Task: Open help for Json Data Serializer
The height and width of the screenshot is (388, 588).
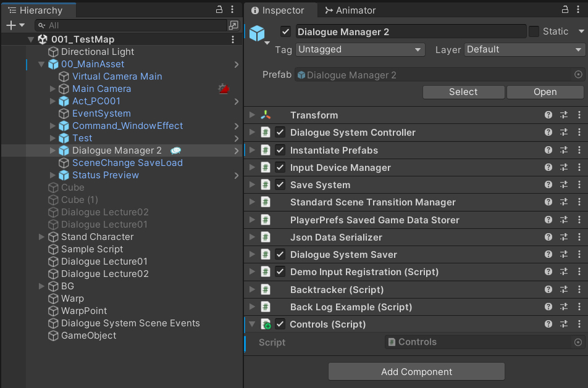Action: point(548,237)
